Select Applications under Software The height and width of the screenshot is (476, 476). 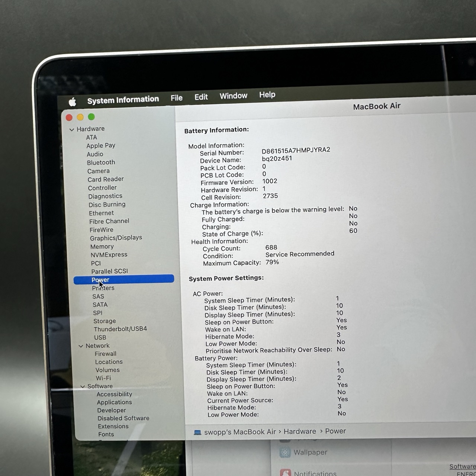(114, 402)
